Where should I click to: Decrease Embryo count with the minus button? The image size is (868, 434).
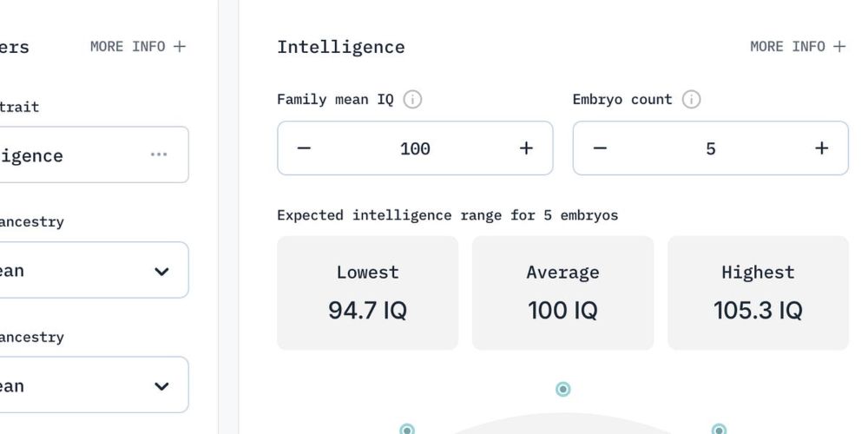[600, 148]
